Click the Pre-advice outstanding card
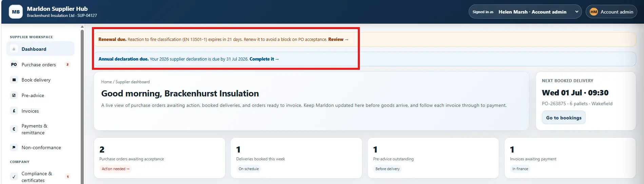Viewport: 644px width, 184px height. [433, 158]
